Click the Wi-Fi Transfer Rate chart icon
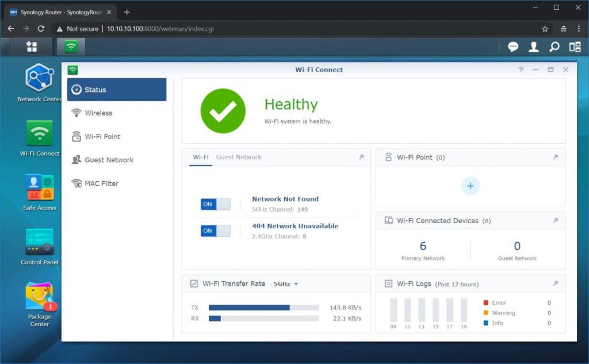 click(x=194, y=283)
